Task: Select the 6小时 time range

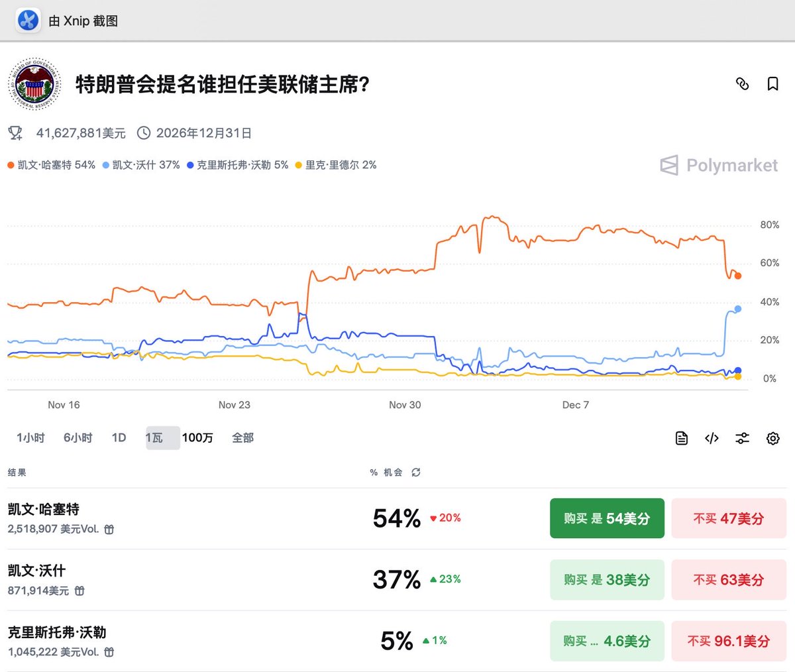Action: (x=78, y=438)
